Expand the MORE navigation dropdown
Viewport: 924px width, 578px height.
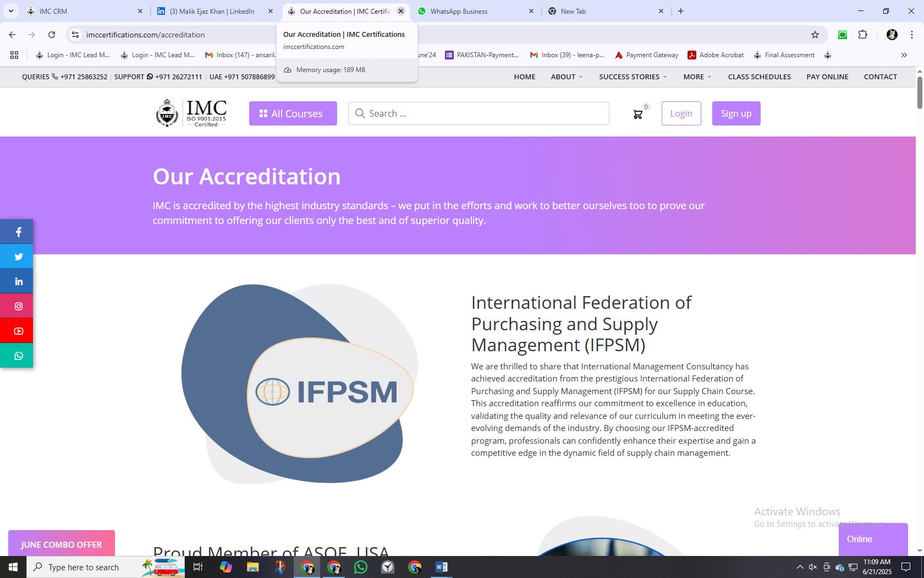tap(697, 77)
